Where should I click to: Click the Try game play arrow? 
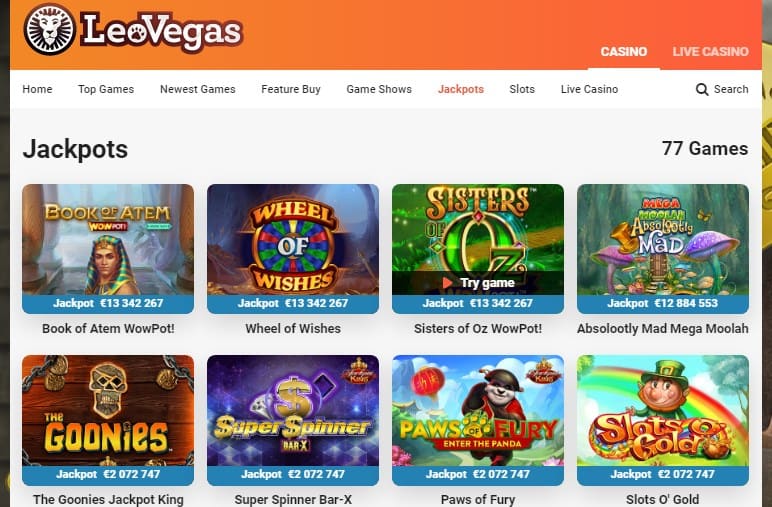(447, 283)
